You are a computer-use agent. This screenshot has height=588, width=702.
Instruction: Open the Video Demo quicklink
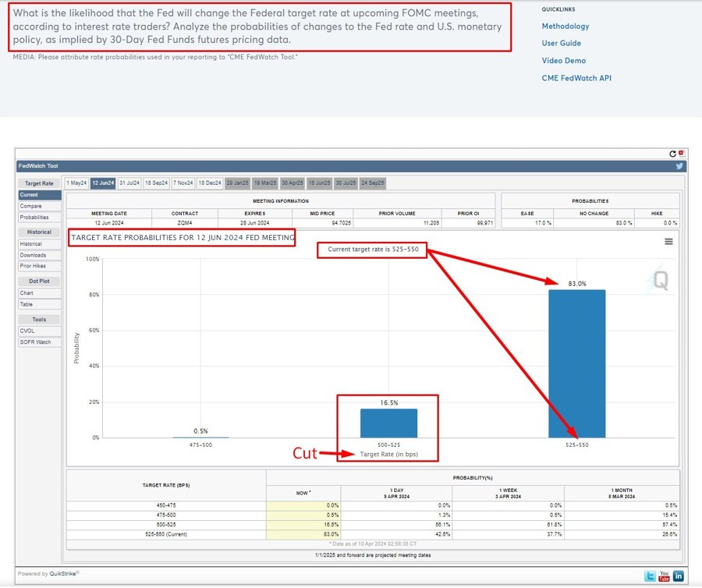(563, 61)
